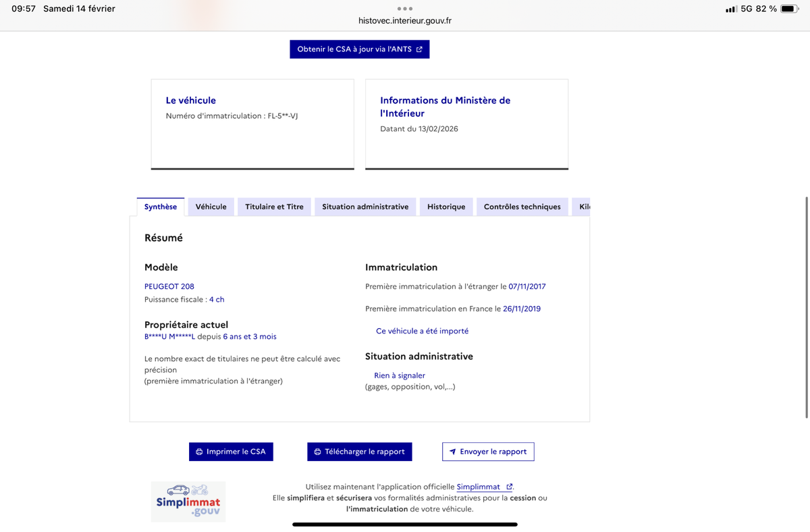Image resolution: width=810 pixels, height=532 pixels.
Task: Click external link icon on ANTS button
Action: pos(419,49)
